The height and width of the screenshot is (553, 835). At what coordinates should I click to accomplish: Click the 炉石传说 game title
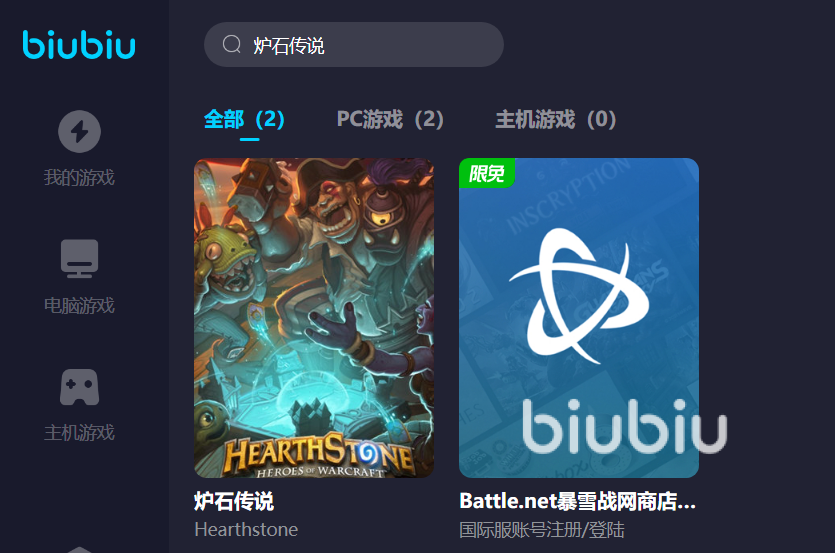234,501
